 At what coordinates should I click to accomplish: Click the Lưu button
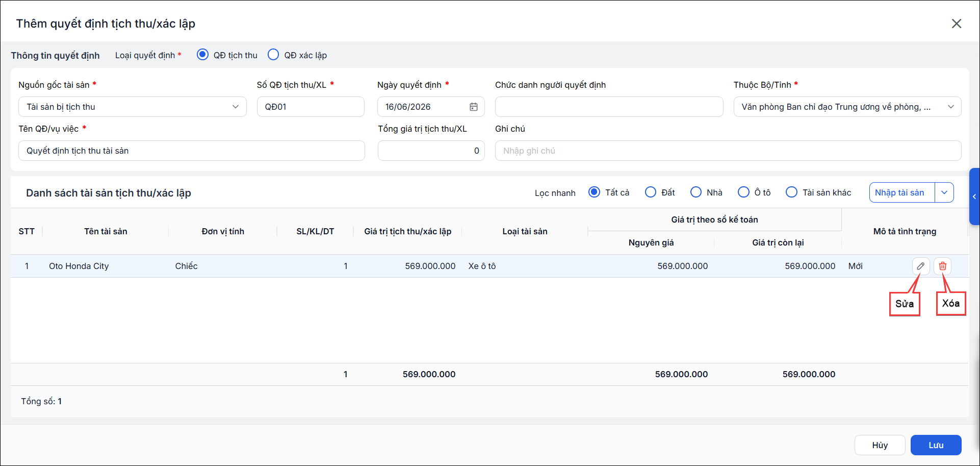click(x=936, y=445)
